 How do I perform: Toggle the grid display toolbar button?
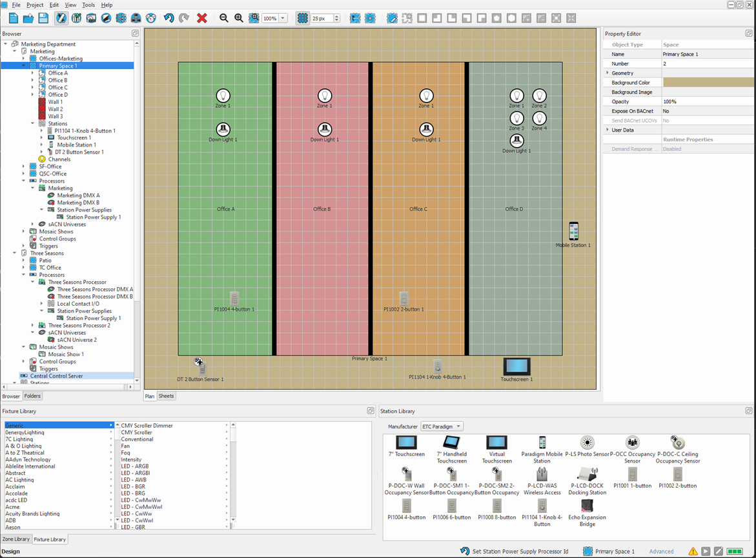pos(302,18)
